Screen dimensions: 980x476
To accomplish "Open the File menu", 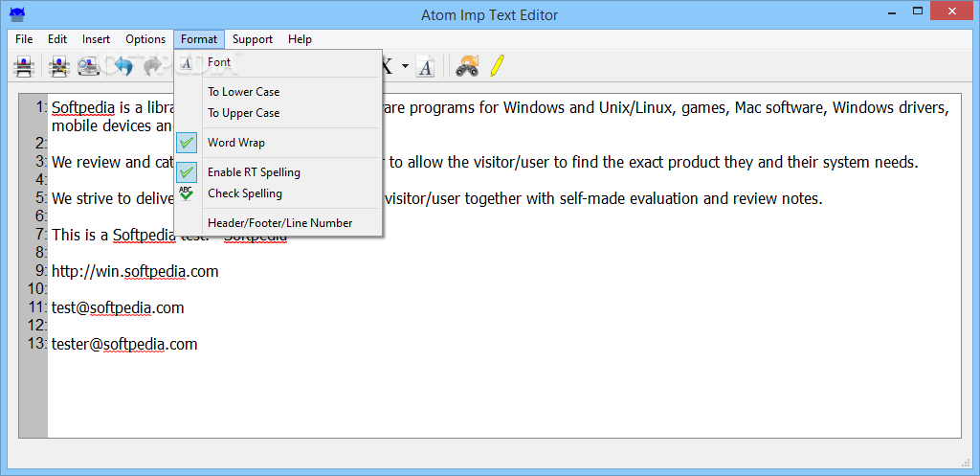I will coord(24,39).
